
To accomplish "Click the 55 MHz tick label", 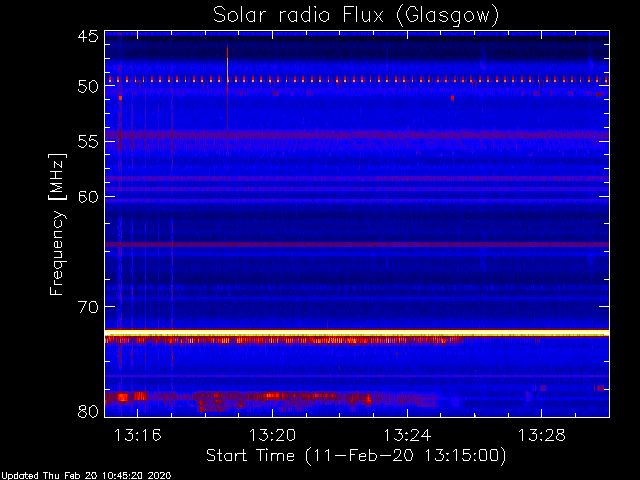I will click(x=88, y=142).
